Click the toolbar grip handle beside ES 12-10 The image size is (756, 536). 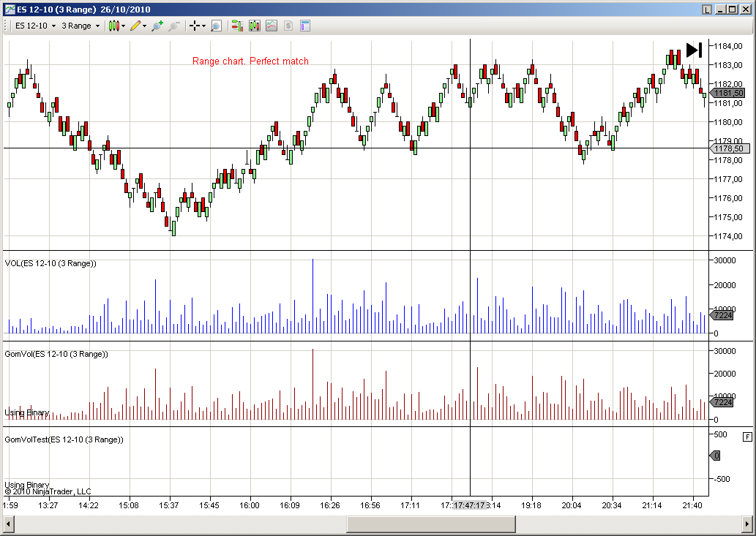[7, 26]
